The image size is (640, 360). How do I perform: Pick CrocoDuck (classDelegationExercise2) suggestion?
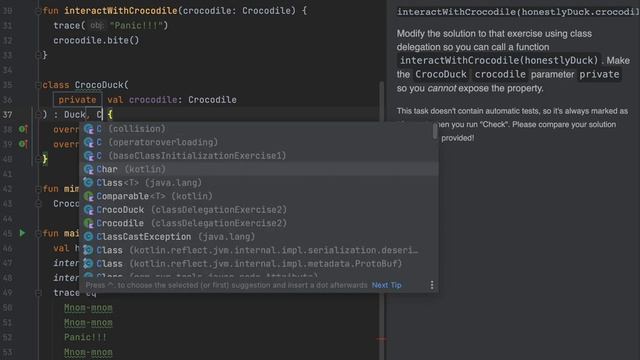(259, 210)
